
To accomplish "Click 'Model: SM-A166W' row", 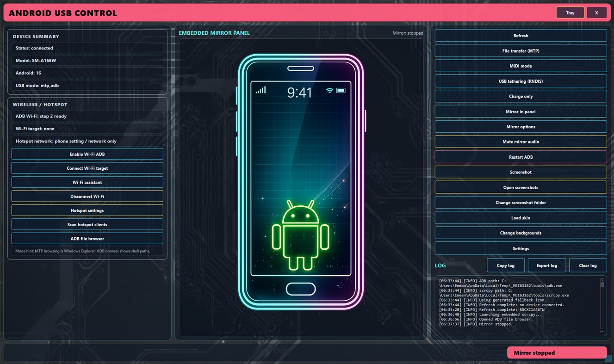I will tap(87, 61).
